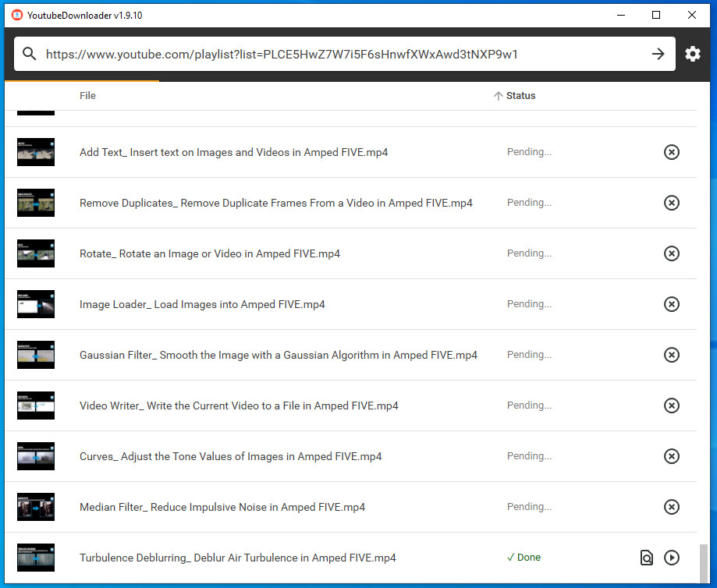Cancel the Add Text video download

coord(671,152)
